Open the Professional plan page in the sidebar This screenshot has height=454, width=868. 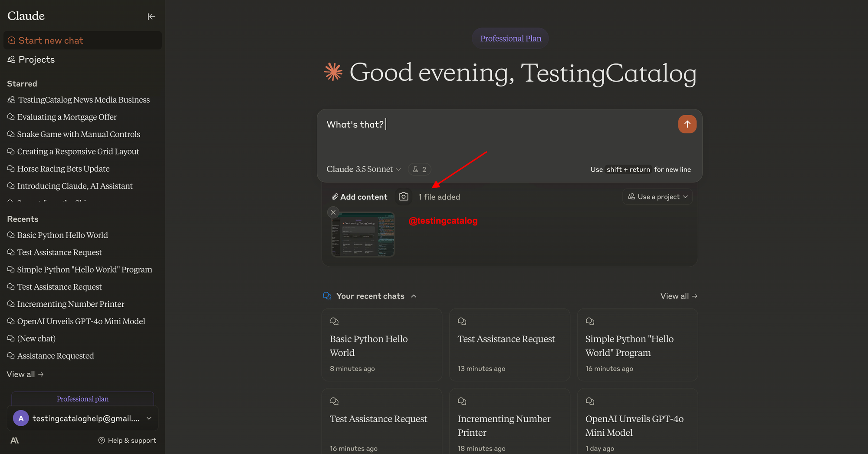coord(82,398)
